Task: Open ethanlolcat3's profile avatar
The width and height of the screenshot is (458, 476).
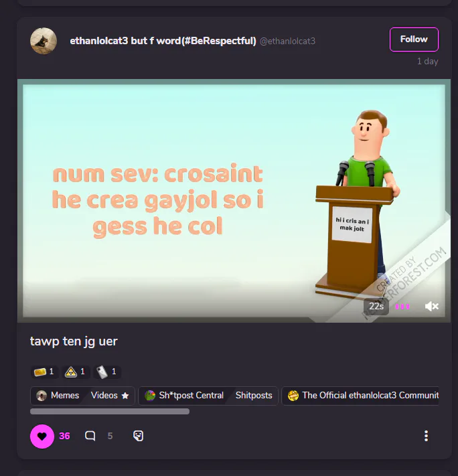Action: [44, 41]
